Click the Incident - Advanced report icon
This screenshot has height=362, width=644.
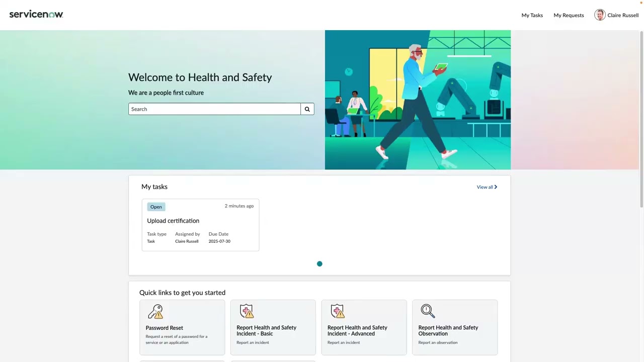pos(338,311)
